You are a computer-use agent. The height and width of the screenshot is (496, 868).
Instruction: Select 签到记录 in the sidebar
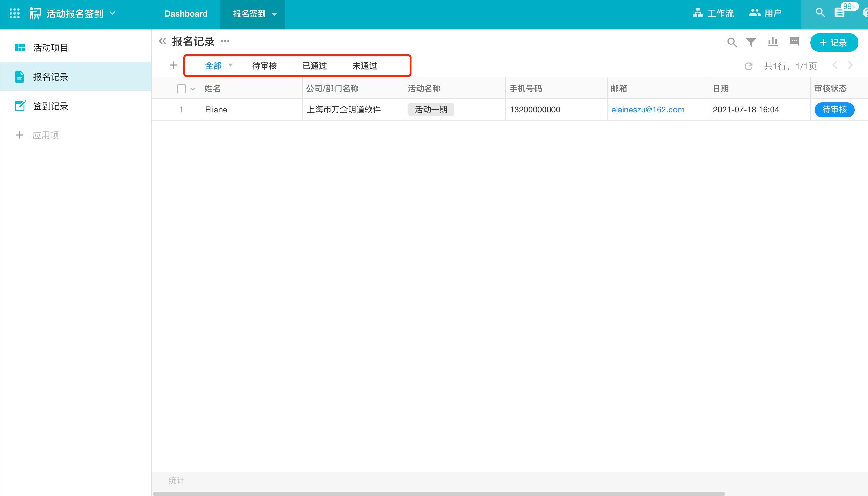[x=50, y=106]
